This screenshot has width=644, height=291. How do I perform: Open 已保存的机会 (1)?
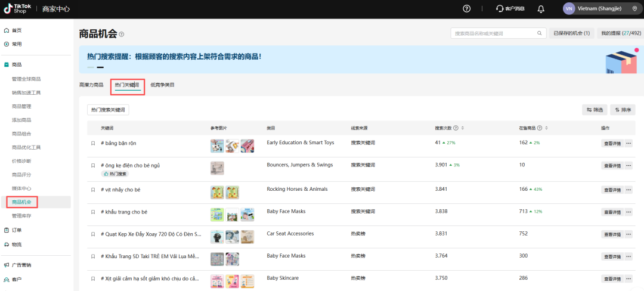pyautogui.click(x=572, y=33)
